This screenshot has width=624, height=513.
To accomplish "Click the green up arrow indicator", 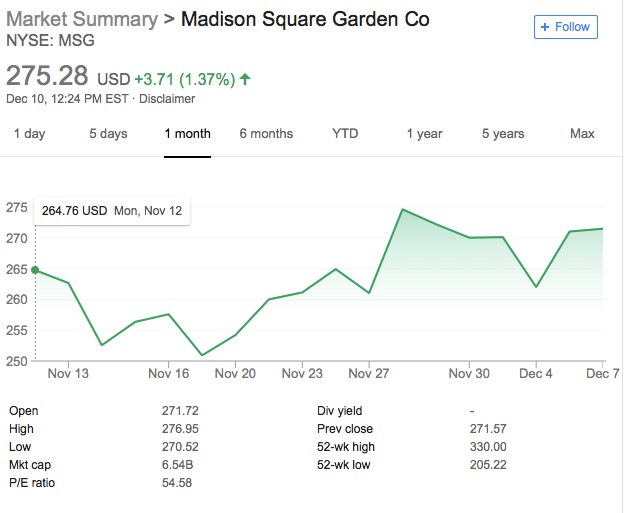I will pos(246,77).
